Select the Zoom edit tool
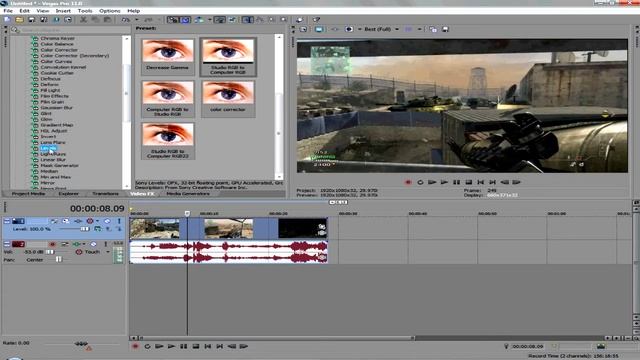 coord(283,20)
